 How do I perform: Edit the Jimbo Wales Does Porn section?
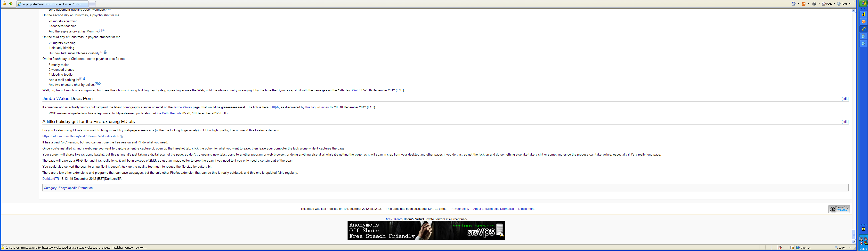coord(845,99)
